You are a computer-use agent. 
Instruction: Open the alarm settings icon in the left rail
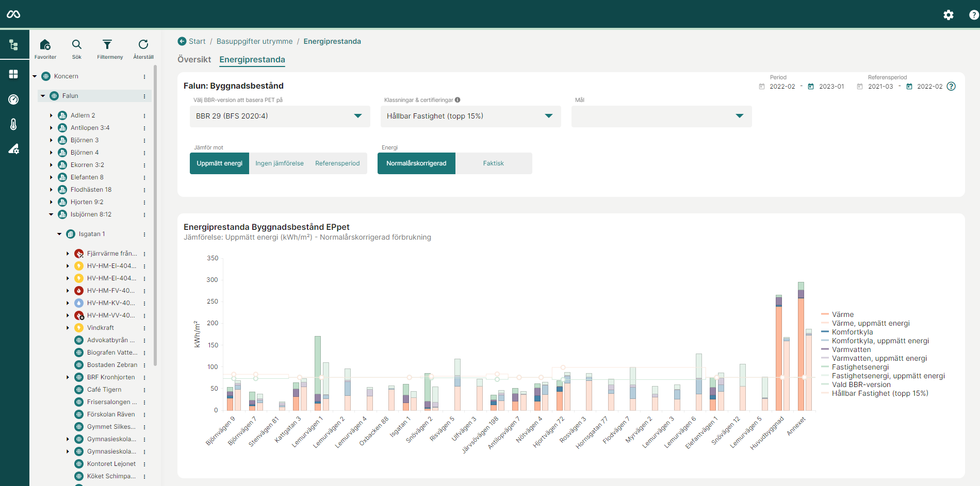click(13, 149)
